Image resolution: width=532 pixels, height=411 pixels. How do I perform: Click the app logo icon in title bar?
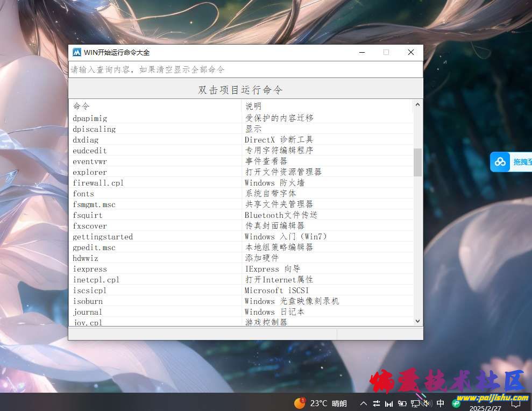click(x=77, y=52)
